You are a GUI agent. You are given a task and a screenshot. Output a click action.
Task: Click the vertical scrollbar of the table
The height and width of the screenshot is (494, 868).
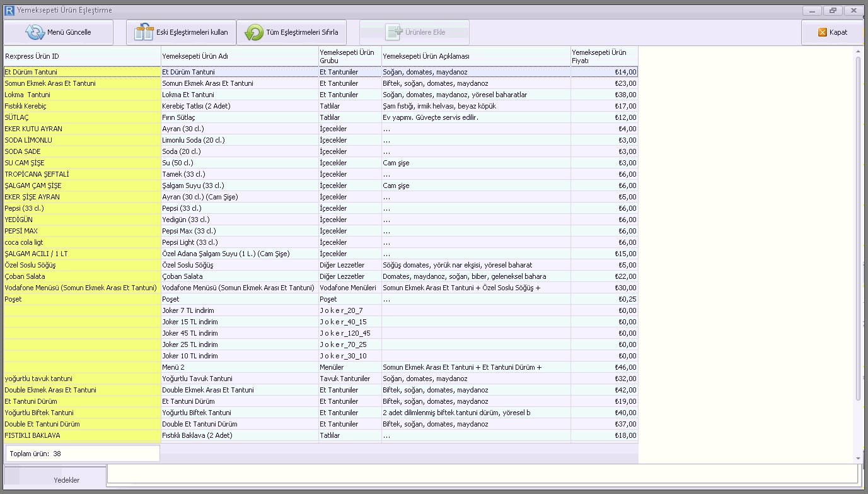[859, 227]
